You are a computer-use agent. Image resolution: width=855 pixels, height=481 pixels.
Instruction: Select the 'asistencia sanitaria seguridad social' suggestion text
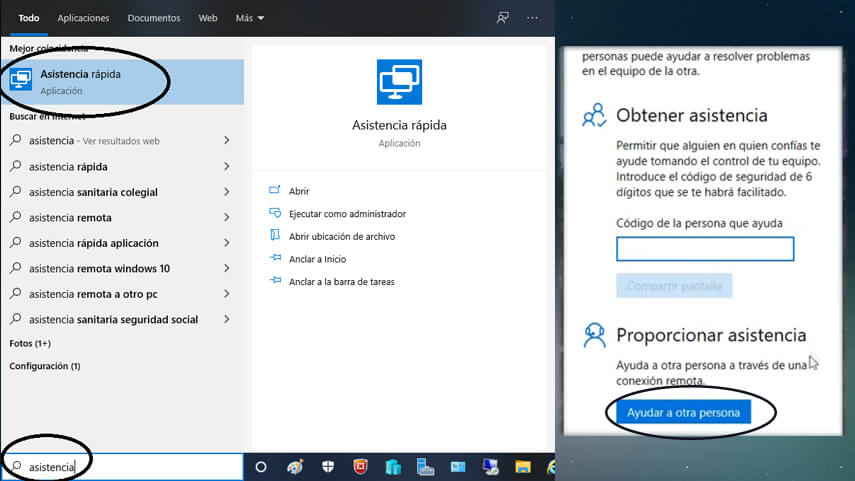tap(113, 320)
